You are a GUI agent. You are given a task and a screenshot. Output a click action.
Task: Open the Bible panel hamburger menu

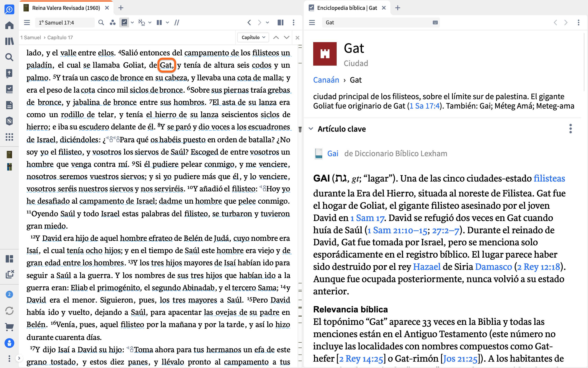[27, 23]
